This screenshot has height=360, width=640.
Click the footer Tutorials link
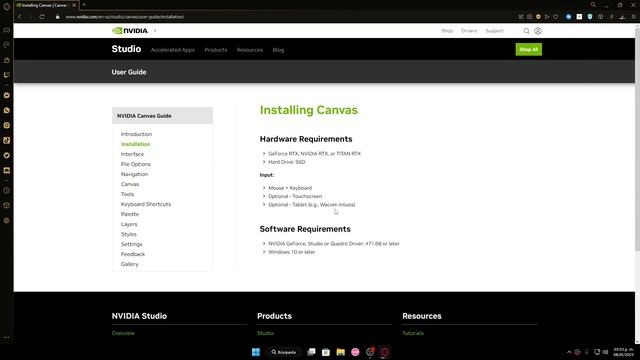tap(413, 333)
